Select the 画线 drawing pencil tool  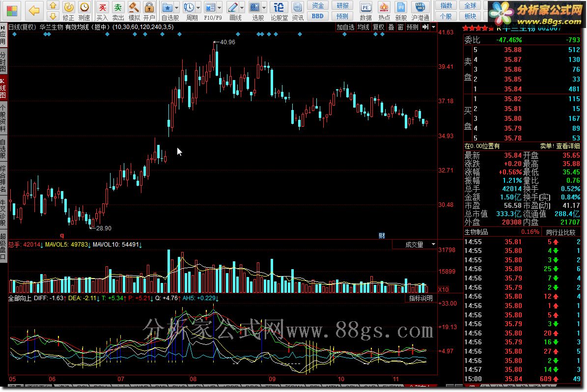click(233, 11)
